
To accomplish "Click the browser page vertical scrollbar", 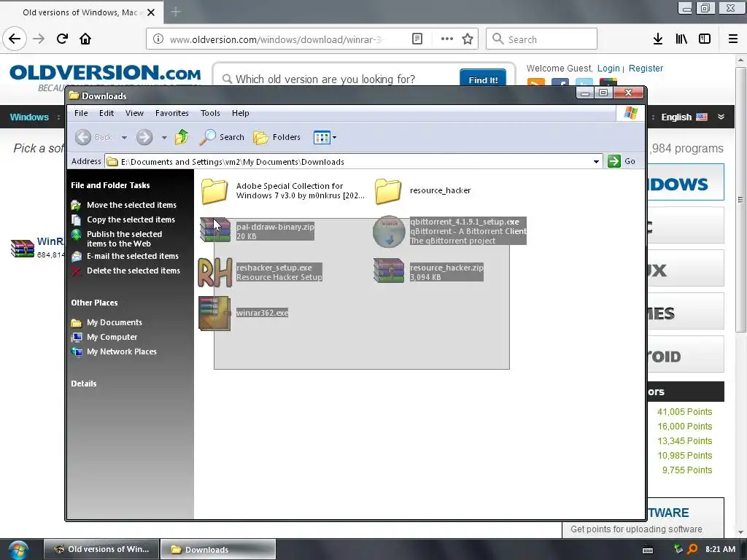I will pyautogui.click(x=740, y=200).
